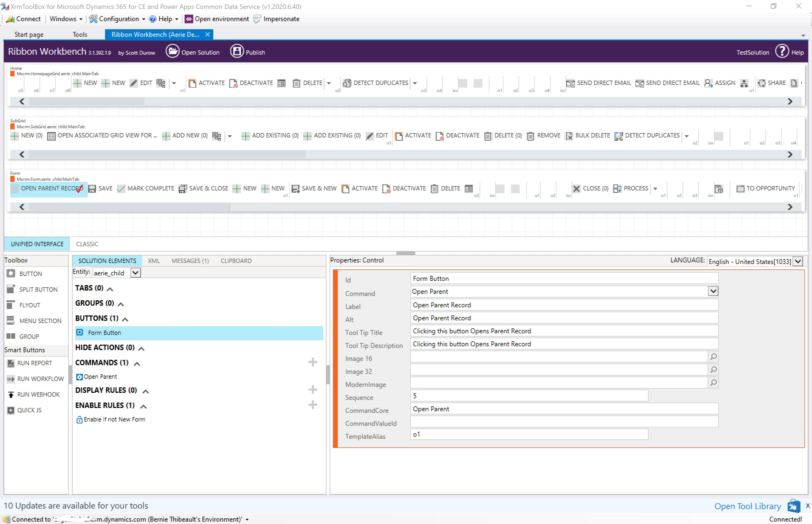Click the Label input field
The height and width of the screenshot is (524, 812).
click(x=564, y=305)
